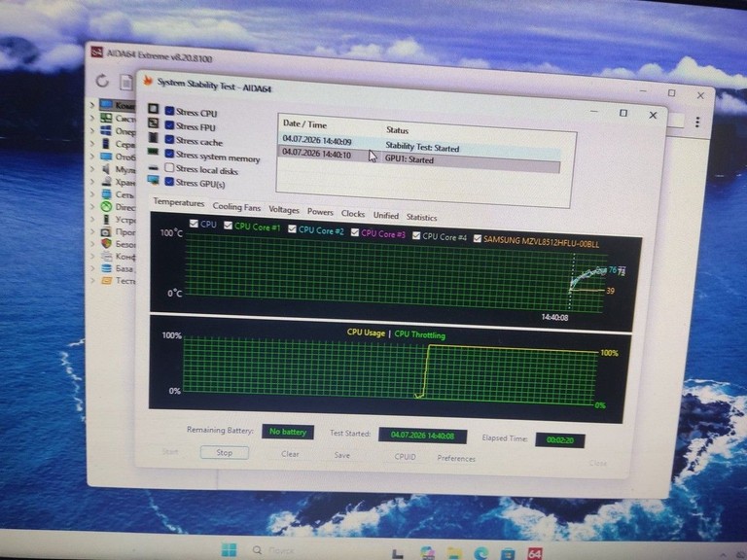This screenshot has height=560, width=747.
Task: Click the report page icon in toolbar
Action: (126, 83)
